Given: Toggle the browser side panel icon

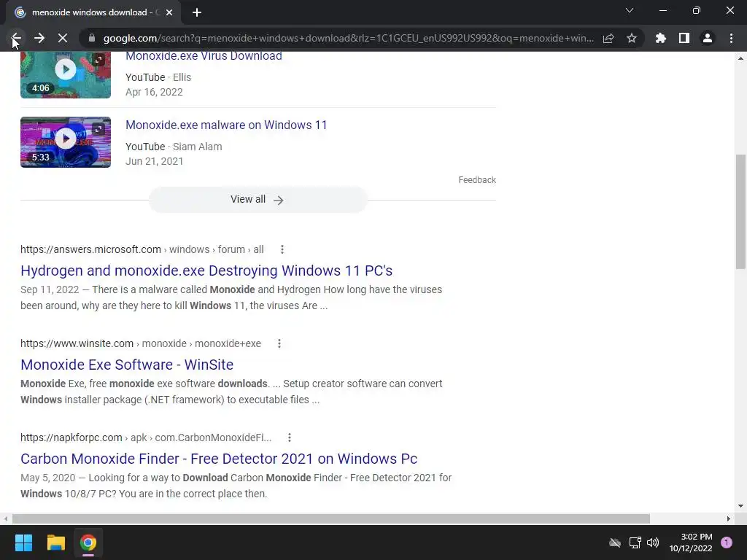Looking at the screenshot, I should click(x=684, y=38).
